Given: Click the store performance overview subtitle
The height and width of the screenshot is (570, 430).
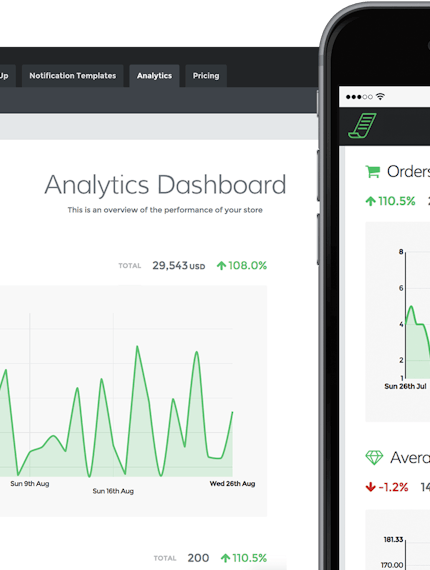Looking at the screenshot, I should pyautogui.click(x=165, y=210).
